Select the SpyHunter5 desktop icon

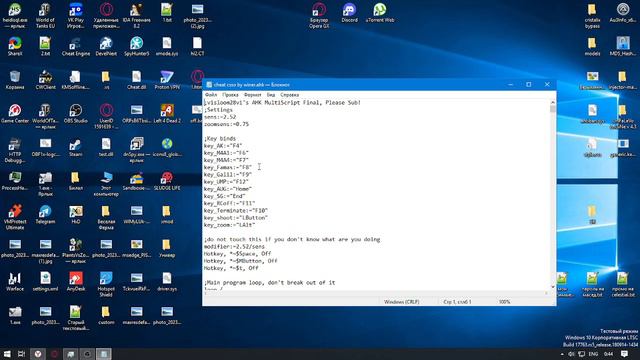tap(136, 46)
